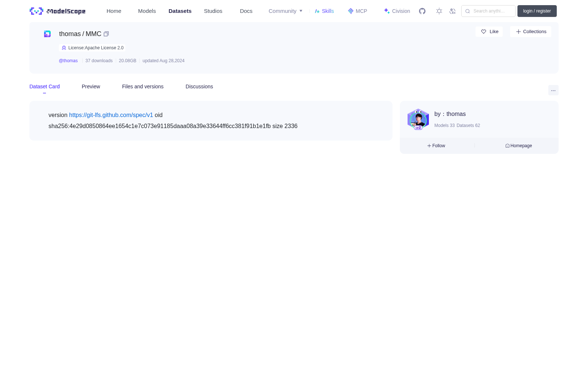Open the Datasets nav item
This screenshot has width=588, height=368.
[x=180, y=11]
